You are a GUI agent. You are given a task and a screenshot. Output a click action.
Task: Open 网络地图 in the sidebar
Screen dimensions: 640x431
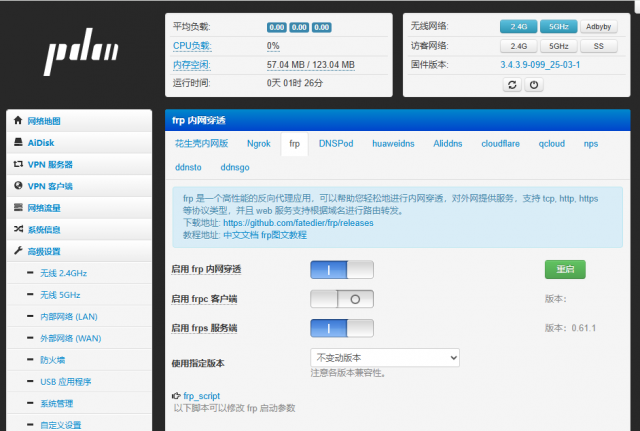pyautogui.click(x=79, y=121)
